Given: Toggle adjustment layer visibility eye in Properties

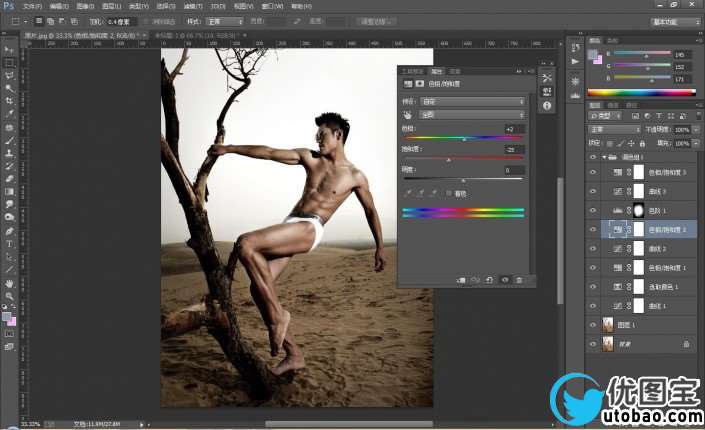Looking at the screenshot, I should tap(504, 280).
